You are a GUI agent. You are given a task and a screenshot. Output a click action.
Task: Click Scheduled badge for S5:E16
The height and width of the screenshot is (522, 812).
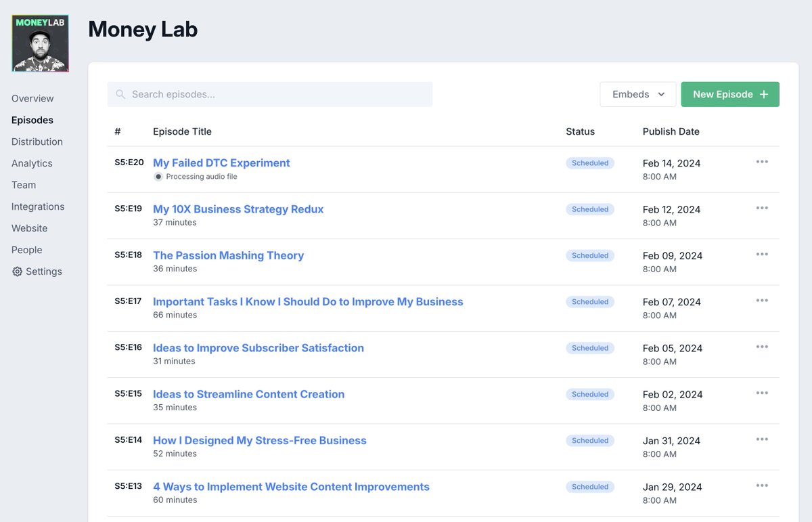click(x=590, y=348)
